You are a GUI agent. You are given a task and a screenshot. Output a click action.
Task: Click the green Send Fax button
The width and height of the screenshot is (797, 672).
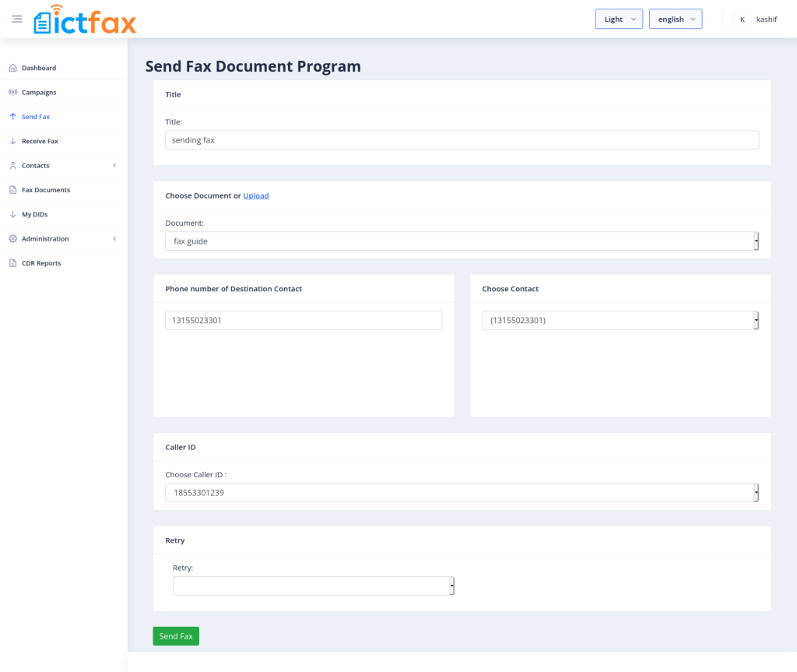tap(176, 636)
